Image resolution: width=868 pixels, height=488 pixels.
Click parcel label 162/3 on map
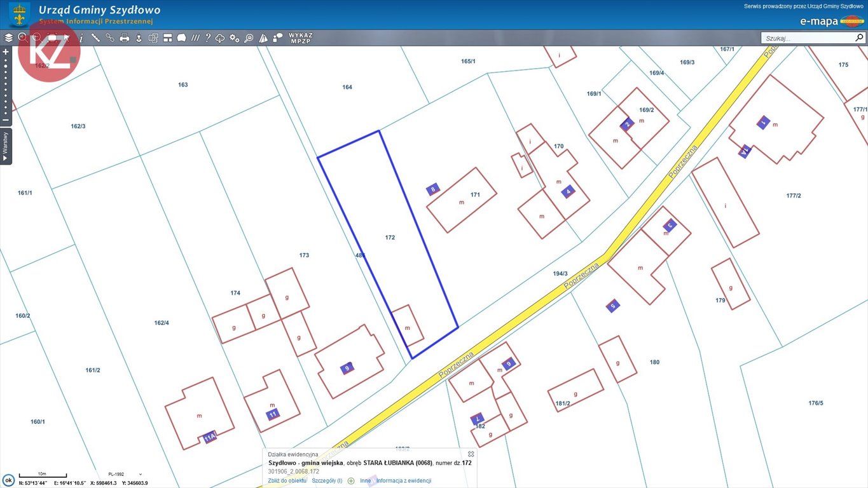(x=78, y=126)
